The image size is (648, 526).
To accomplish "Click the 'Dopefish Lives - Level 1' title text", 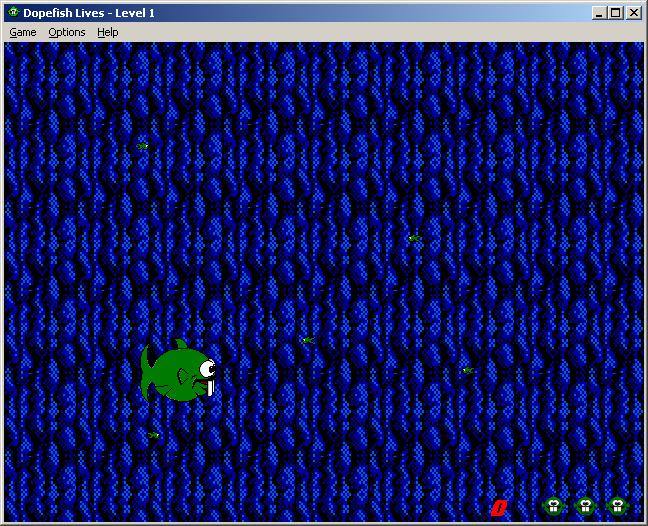I will point(89,13).
